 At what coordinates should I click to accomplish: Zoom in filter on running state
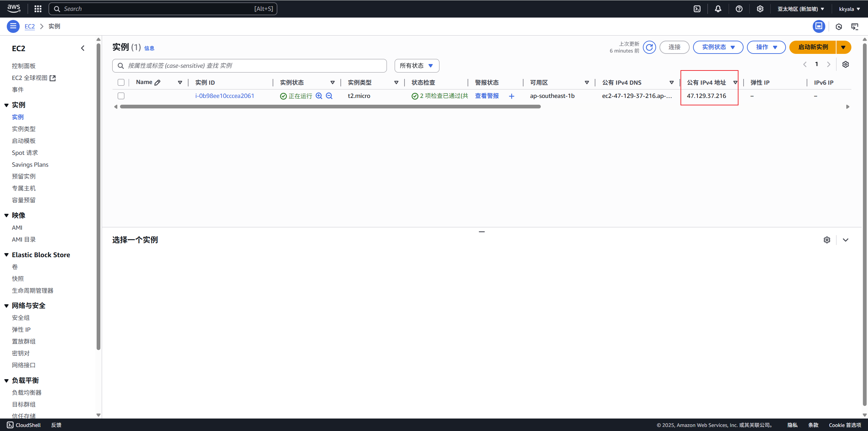(x=319, y=96)
